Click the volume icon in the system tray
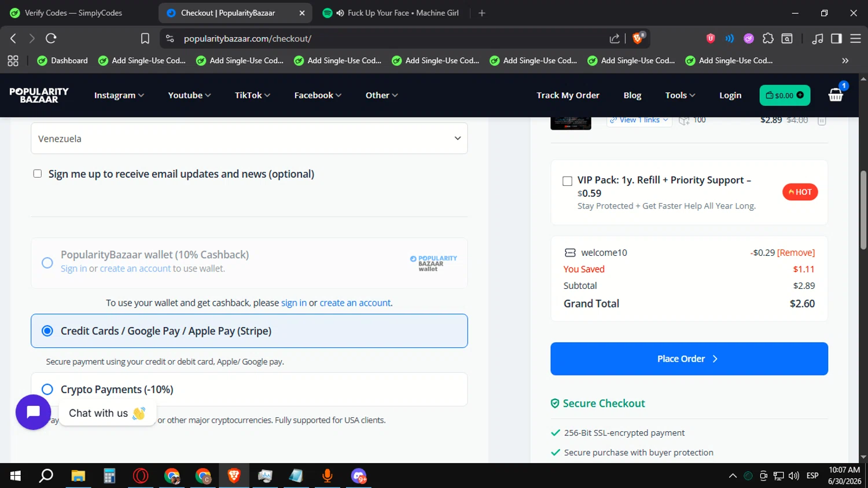 794,476
